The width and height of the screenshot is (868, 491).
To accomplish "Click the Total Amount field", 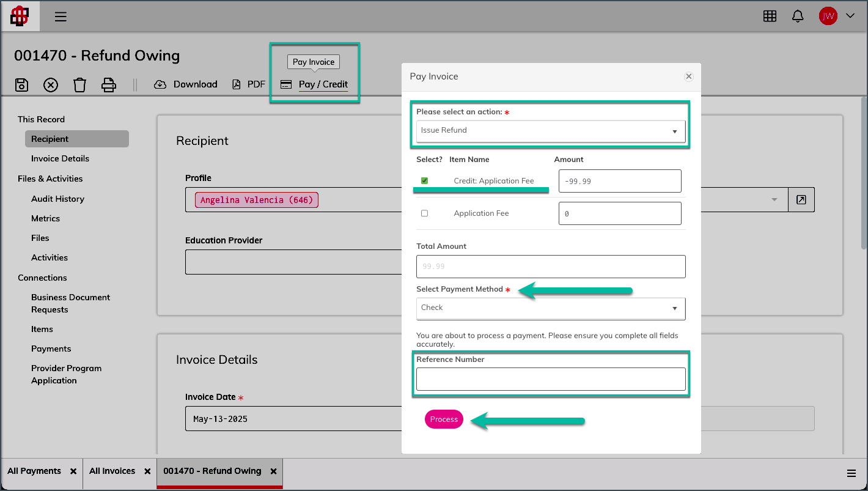I will click(551, 267).
